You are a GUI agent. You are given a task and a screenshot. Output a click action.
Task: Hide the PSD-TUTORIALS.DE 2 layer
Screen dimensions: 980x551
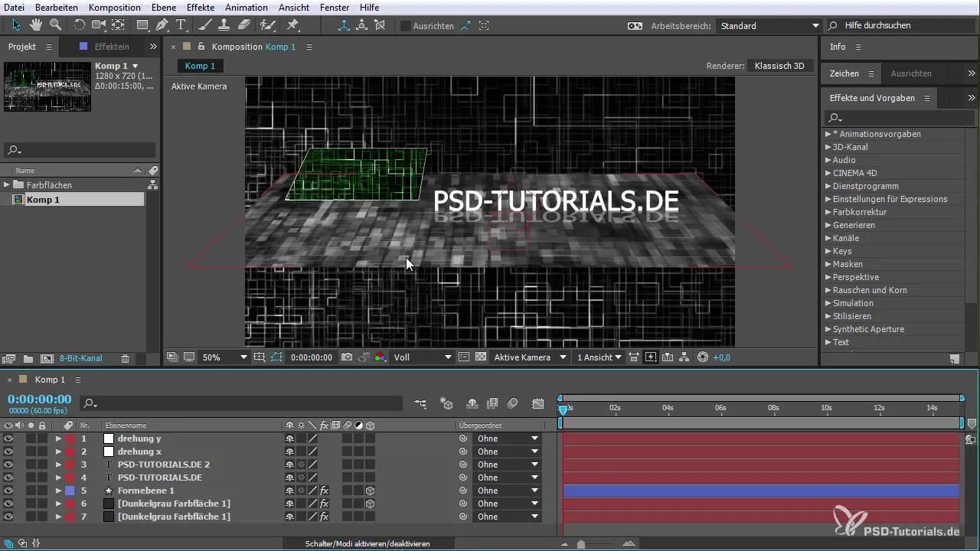[x=8, y=465]
